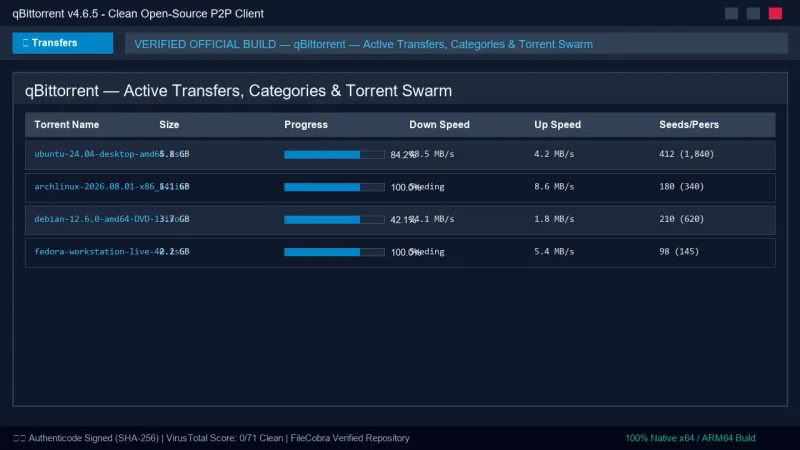Sort by the Progress column header

[306, 124]
